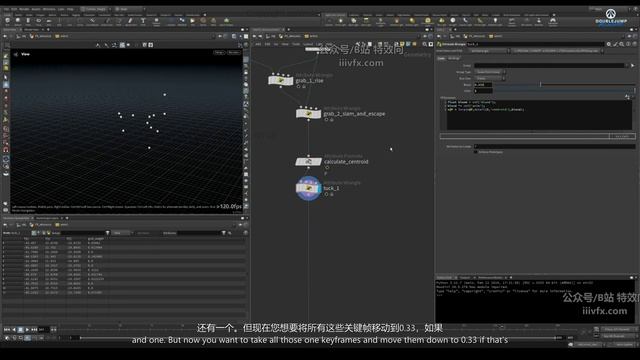Open the No cam viewport dropdown
The image size is (640, 360).
[x=234, y=53]
